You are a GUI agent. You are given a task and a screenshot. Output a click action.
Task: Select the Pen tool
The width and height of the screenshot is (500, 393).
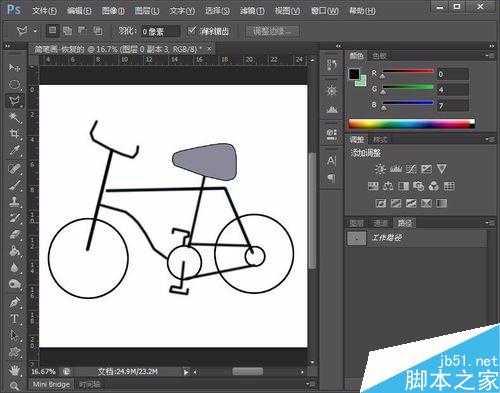(x=14, y=303)
